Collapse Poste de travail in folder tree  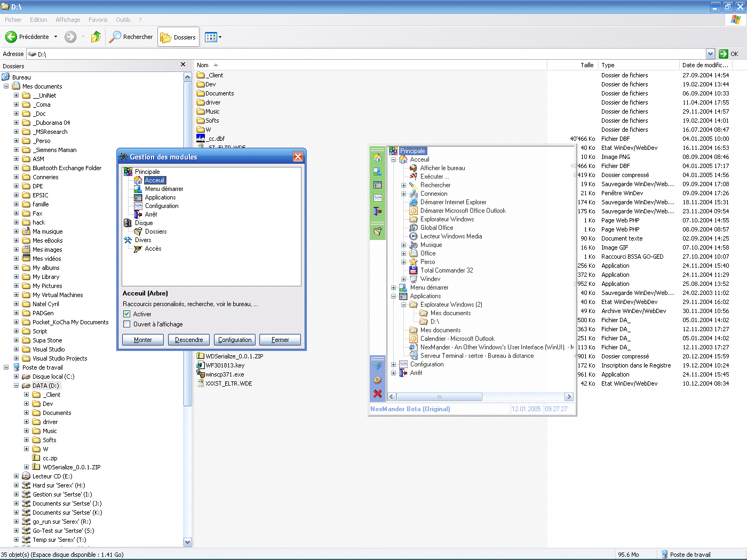[6, 367]
